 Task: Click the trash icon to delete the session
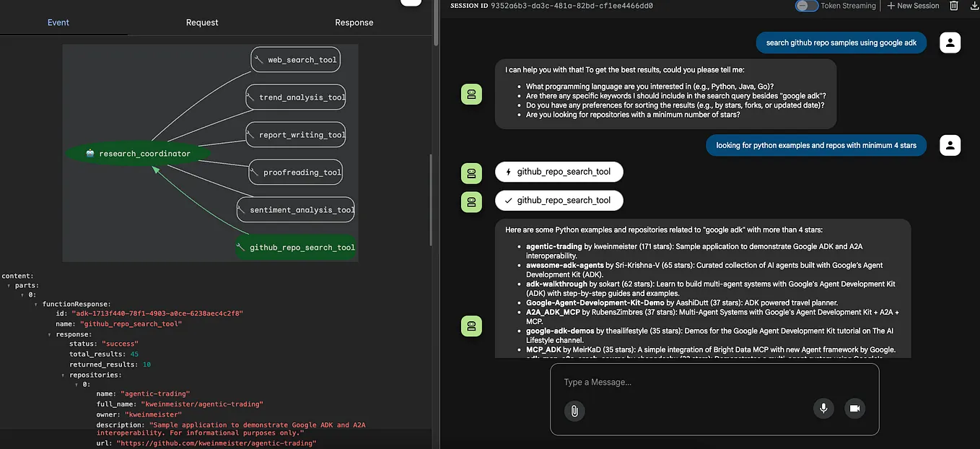pos(953,6)
